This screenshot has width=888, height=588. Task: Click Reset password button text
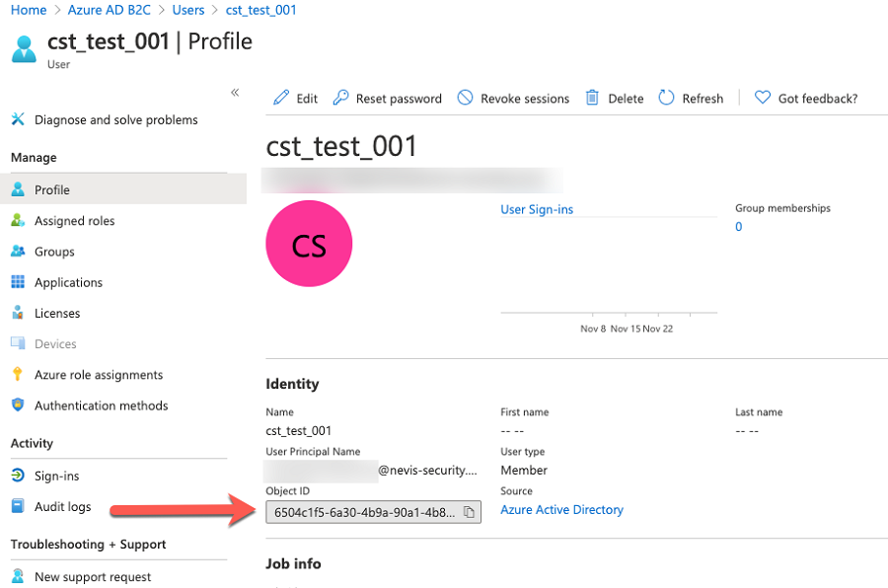point(399,98)
